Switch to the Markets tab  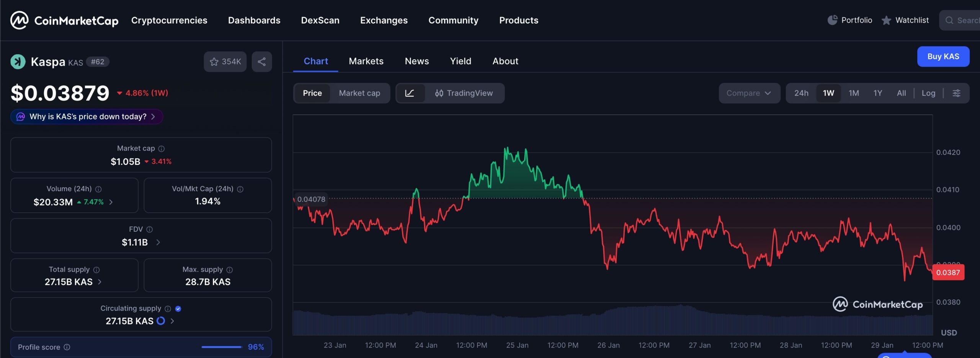366,61
